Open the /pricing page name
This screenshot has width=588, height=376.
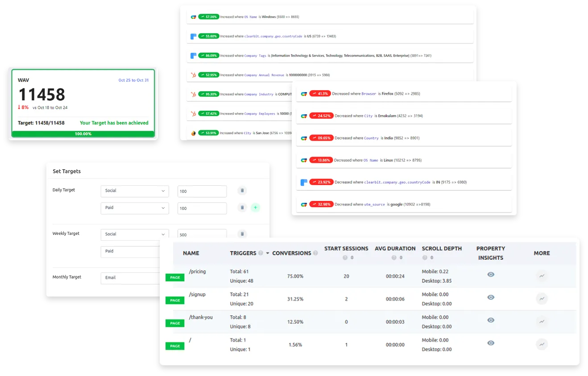198,272
